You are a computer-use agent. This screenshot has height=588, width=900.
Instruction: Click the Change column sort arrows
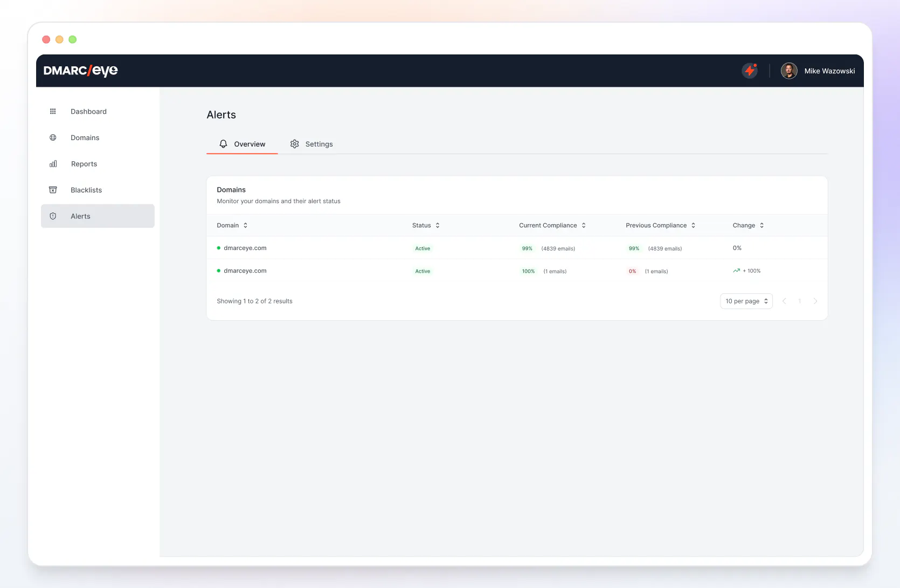(x=761, y=225)
